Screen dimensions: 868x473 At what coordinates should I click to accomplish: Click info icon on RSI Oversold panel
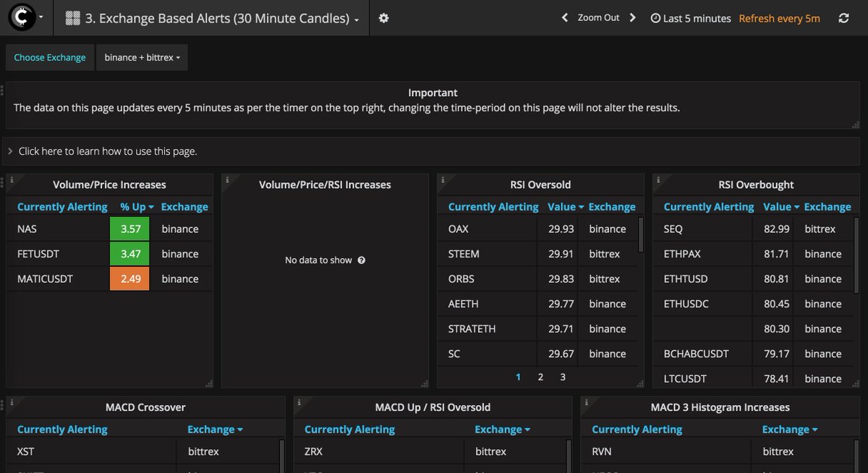[443, 179]
